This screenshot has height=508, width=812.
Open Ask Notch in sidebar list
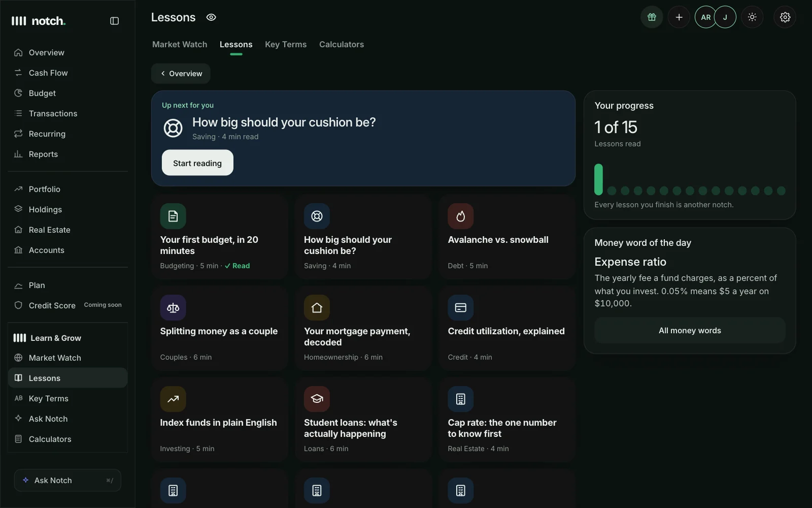[x=68, y=419]
